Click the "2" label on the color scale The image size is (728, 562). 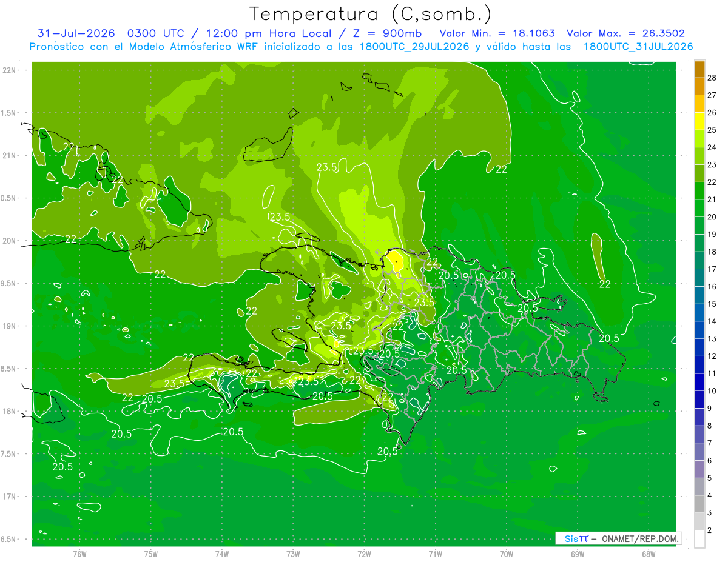[x=710, y=530]
